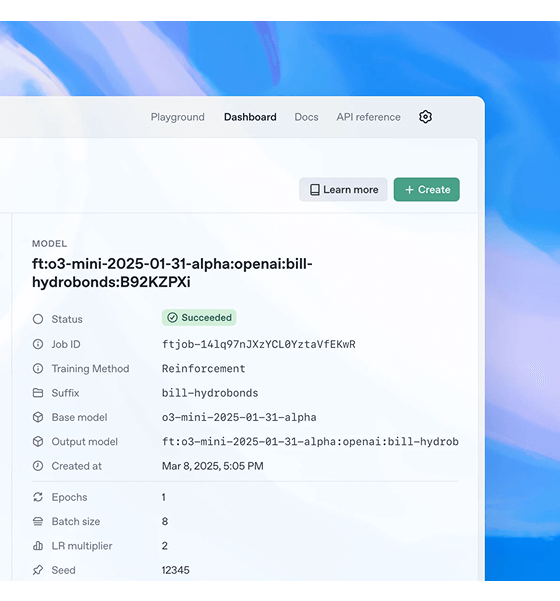Open the API reference tab
The image size is (560, 601).
tap(368, 117)
